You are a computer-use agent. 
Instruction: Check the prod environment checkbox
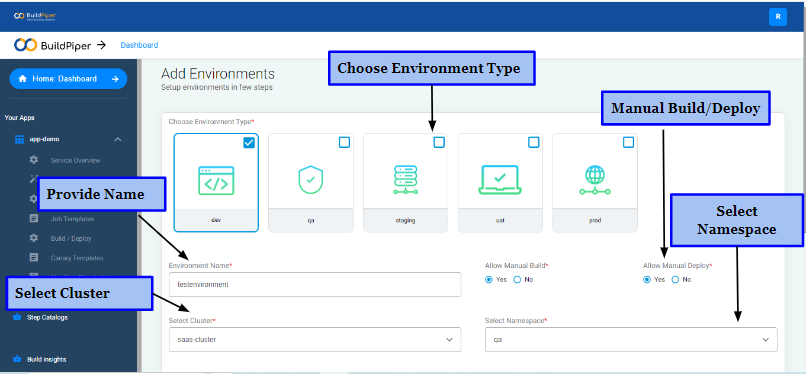628,142
